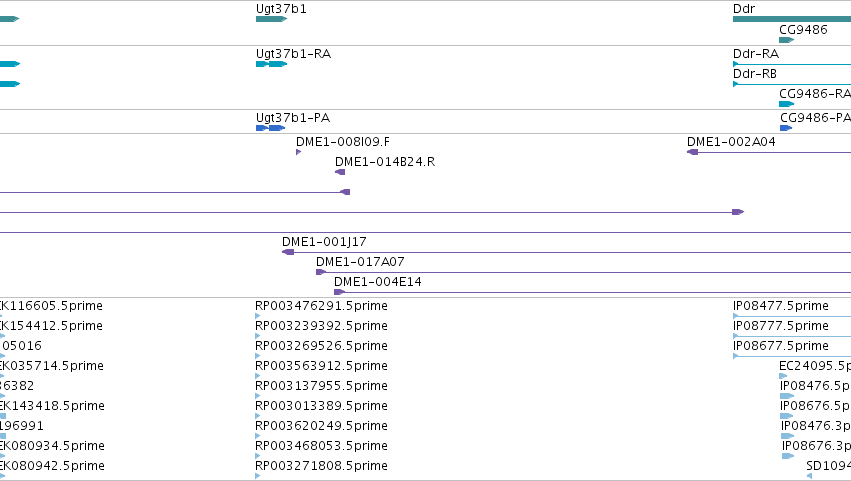The width and height of the screenshot is (851, 481).
Task: Select the IP08477.5prime EST feature
Action: click(792, 316)
